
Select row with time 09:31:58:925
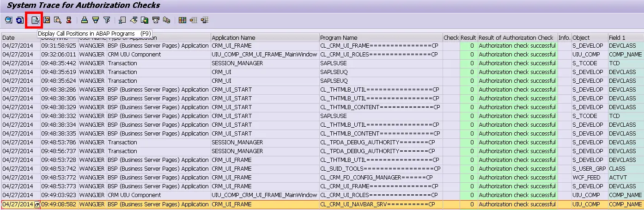[322, 46]
